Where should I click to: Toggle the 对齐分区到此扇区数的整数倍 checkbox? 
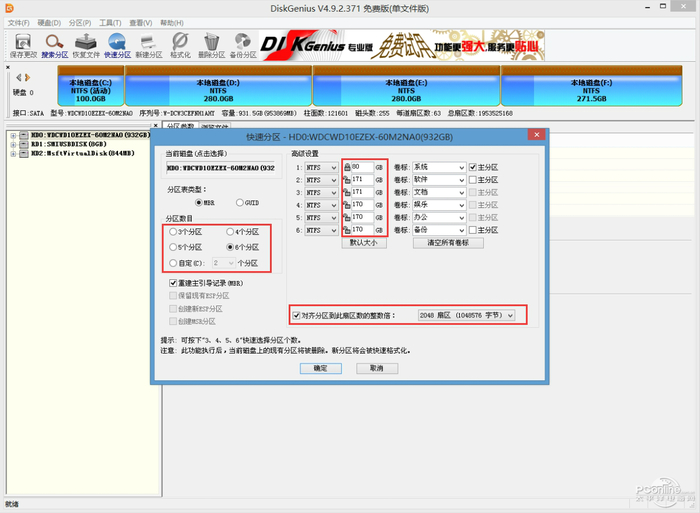coord(297,315)
